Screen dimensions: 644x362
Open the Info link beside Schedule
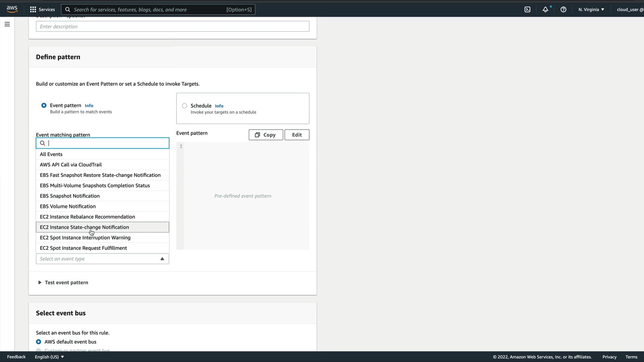pos(219,106)
